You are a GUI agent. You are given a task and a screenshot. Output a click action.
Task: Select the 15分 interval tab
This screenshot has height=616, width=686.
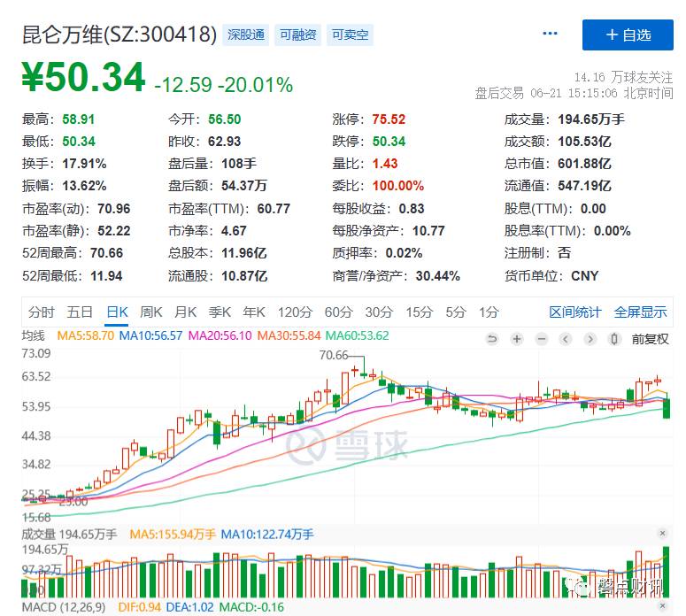[420, 312]
